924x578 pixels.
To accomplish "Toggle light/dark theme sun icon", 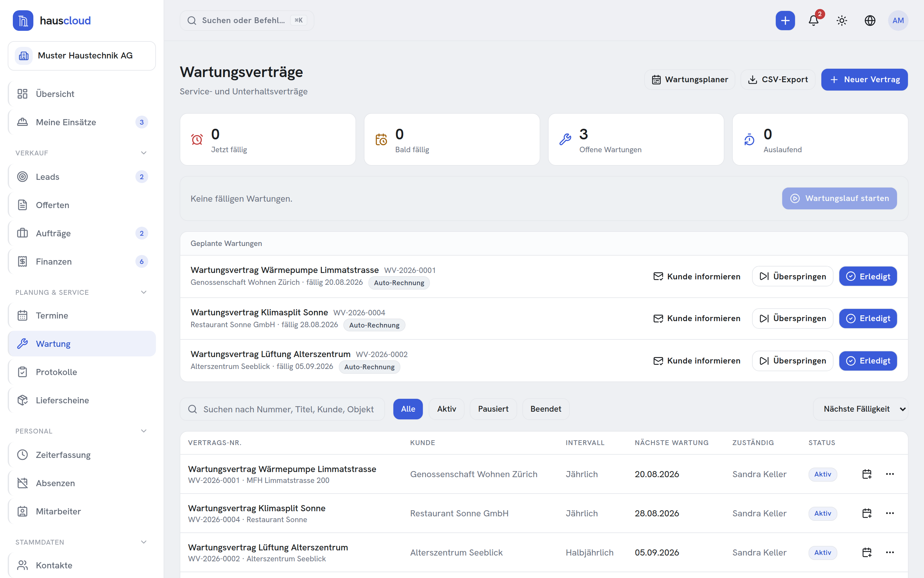I will [842, 20].
